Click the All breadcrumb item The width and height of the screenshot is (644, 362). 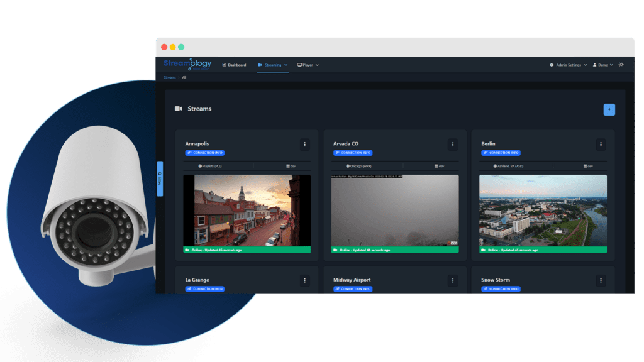click(184, 77)
